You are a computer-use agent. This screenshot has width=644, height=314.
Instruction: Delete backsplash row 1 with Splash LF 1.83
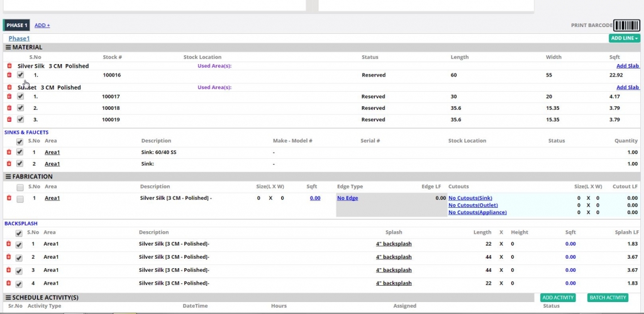pos(9,244)
